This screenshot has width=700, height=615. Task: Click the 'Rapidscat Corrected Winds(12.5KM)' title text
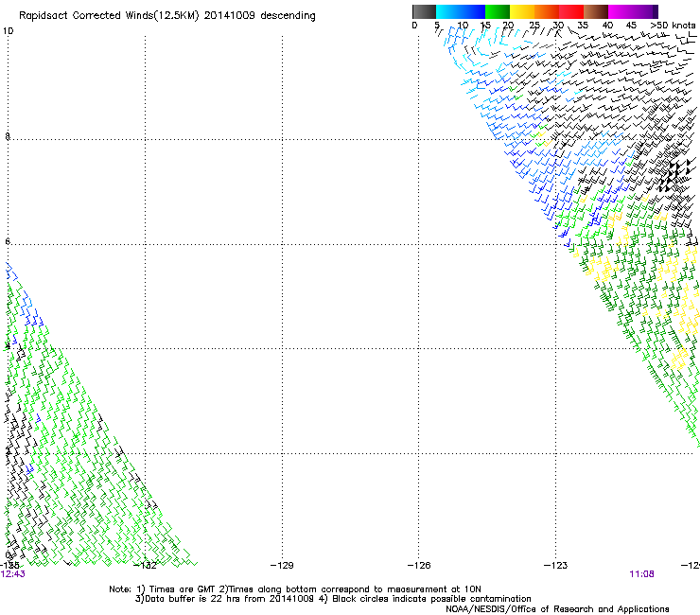(x=109, y=15)
